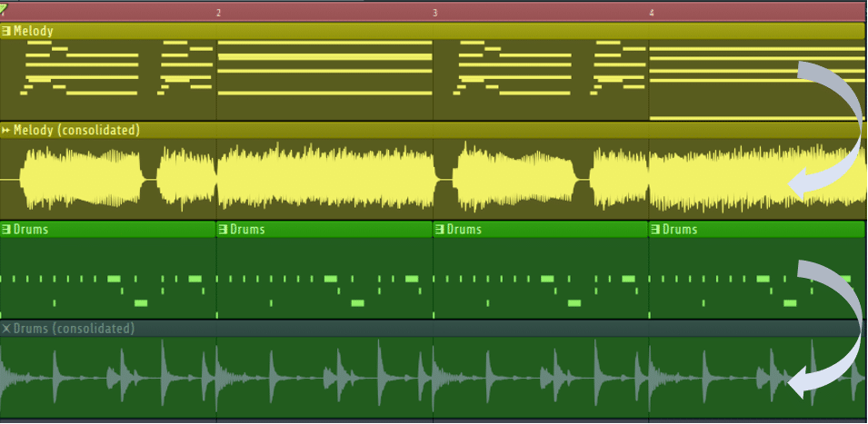Select the first Drums clip label
The image size is (868, 424).
pos(31,229)
